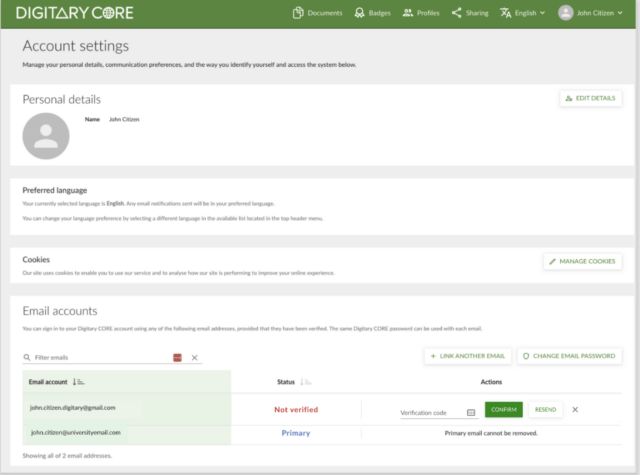Click the Sharing icon in header
The height and width of the screenshot is (475, 640).
coord(457,13)
